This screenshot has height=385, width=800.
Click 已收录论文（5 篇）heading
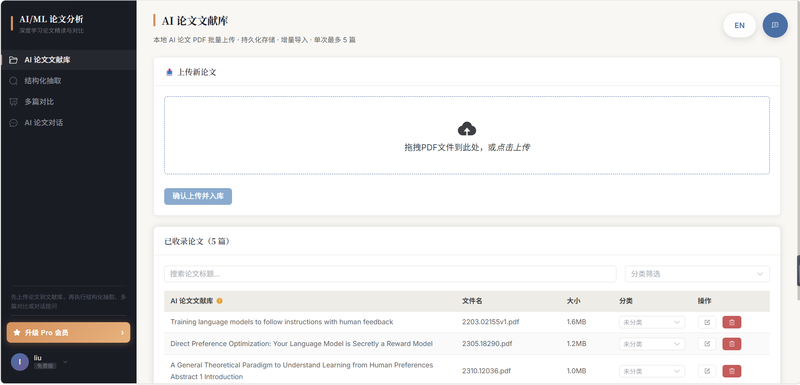click(197, 242)
